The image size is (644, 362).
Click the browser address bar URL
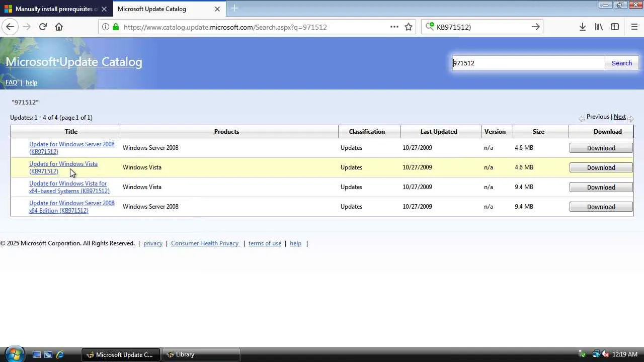pyautogui.click(x=225, y=27)
